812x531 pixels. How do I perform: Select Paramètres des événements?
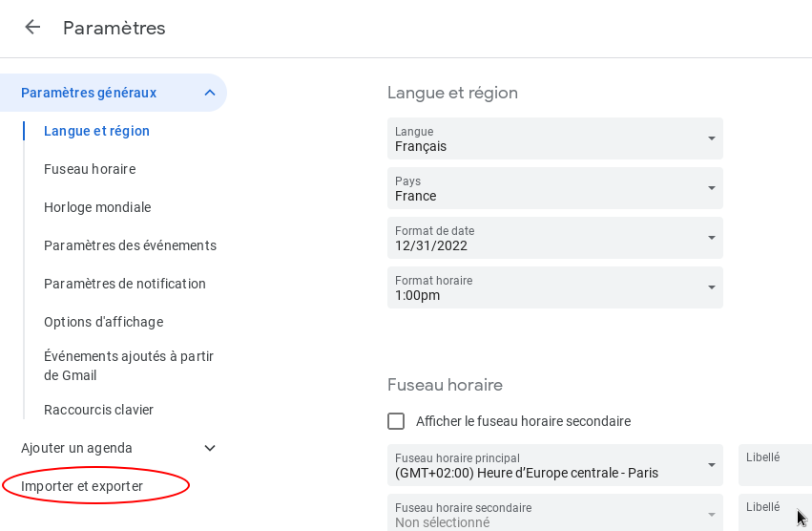click(x=130, y=245)
